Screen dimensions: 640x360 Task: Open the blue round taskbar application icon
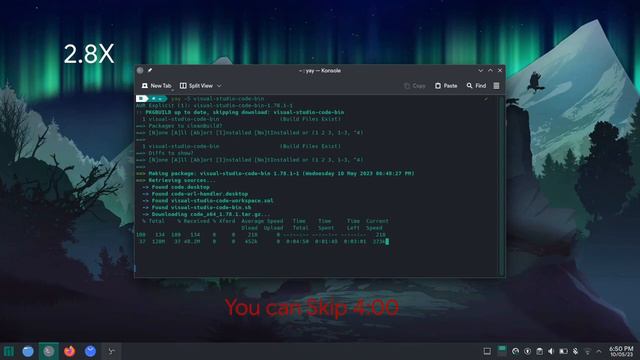[x=90, y=351]
